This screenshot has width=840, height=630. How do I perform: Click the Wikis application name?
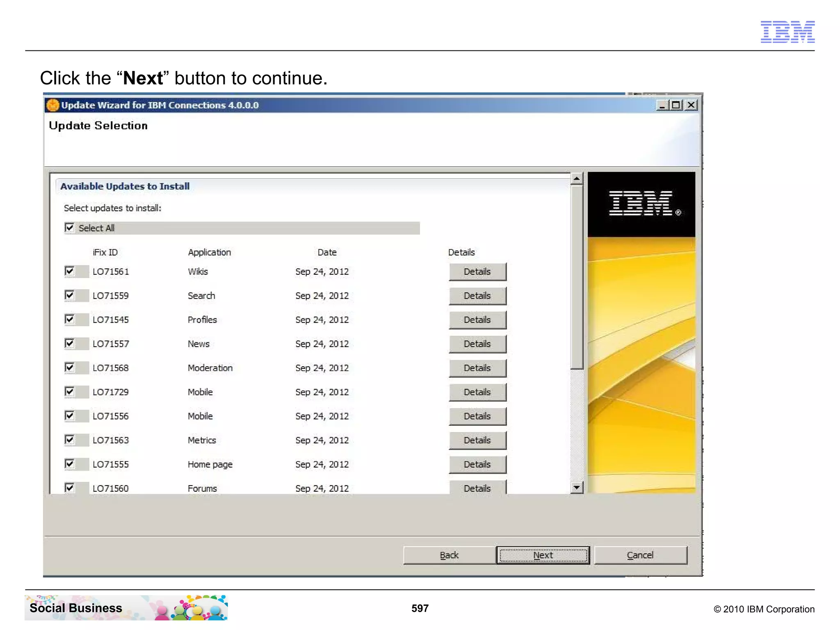tap(198, 272)
